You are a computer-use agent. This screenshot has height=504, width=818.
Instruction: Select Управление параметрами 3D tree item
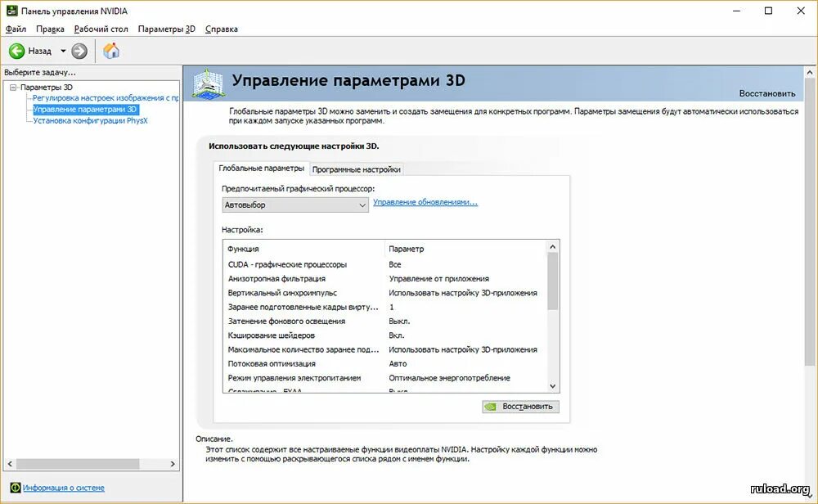(85, 109)
